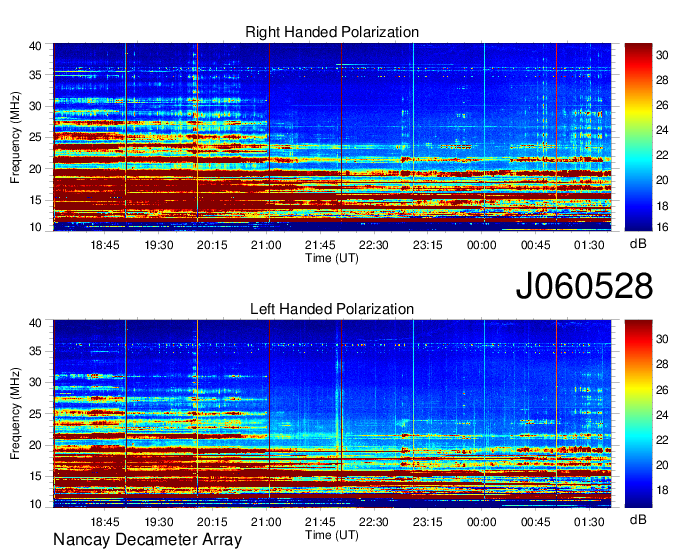Click '24' on bottom color bar scale
The width and height of the screenshot is (680, 552).
point(662,415)
